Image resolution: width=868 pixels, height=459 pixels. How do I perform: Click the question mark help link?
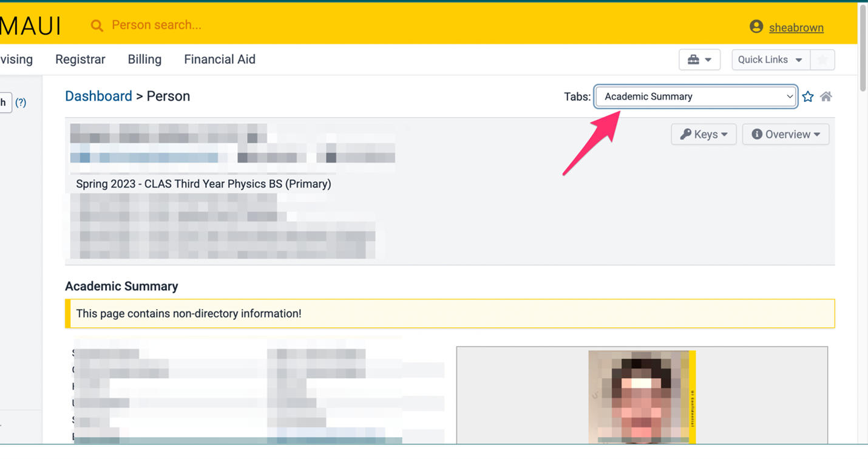click(x=21, y=103)
